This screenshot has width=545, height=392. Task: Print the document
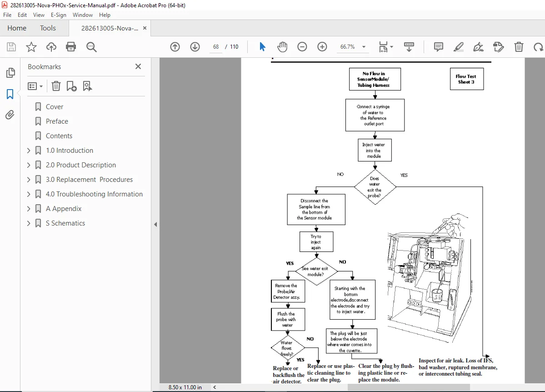coord(71,47)
